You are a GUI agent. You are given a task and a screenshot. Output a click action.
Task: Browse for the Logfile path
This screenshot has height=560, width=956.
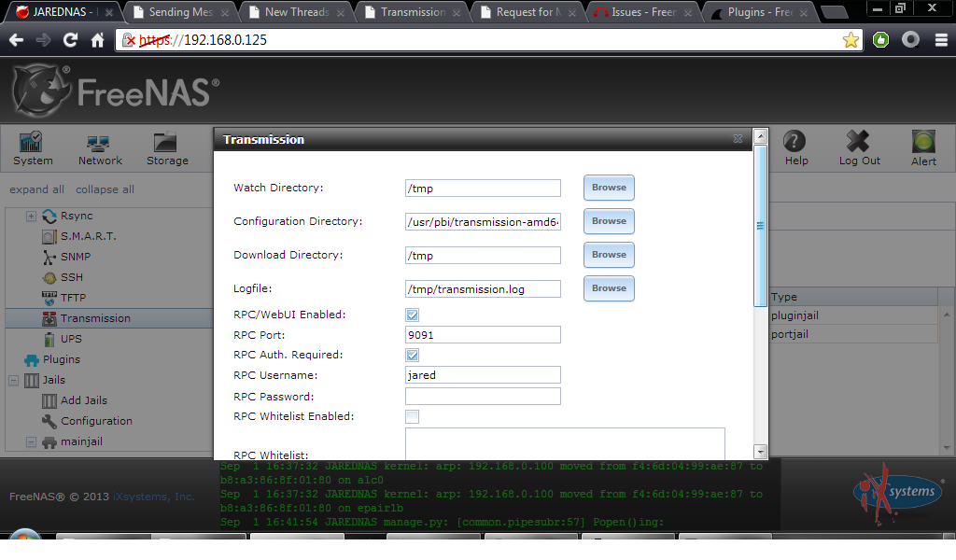pyautogui.click(x=609, y=288)
